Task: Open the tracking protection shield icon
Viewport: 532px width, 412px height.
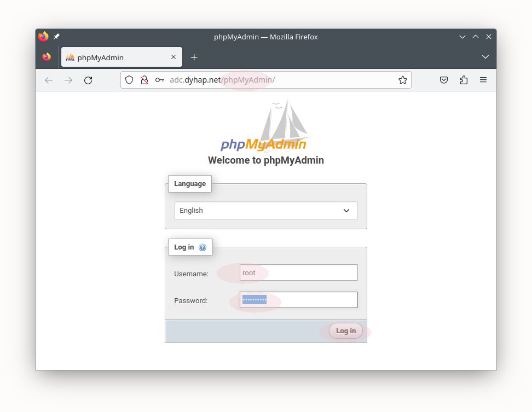Action: pos(129,80)
